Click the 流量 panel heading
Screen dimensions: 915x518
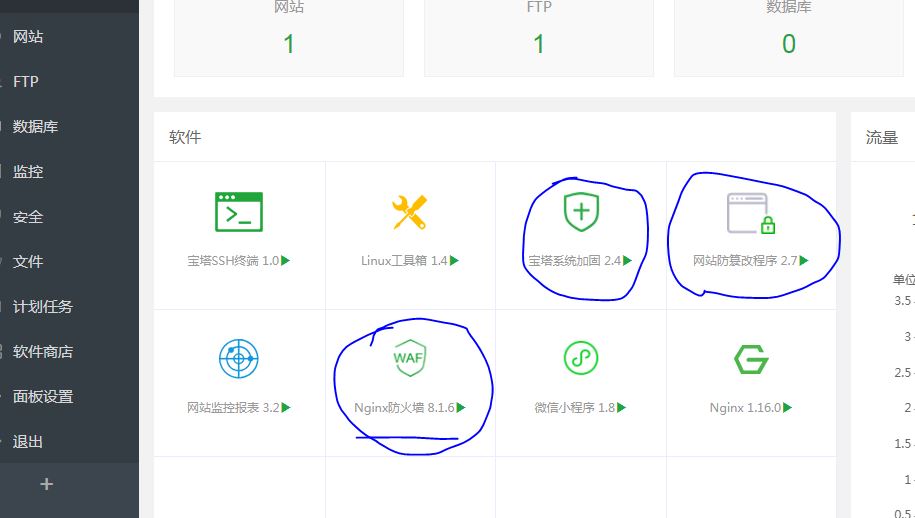[x=882, y=138]
